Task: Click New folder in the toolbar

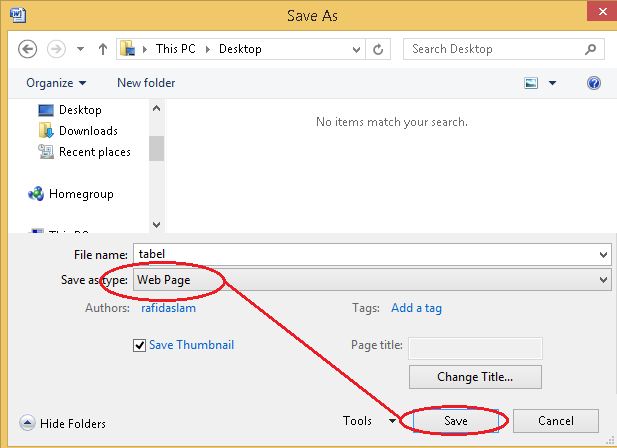Action: pyautogui.click(x=146, y=83)
